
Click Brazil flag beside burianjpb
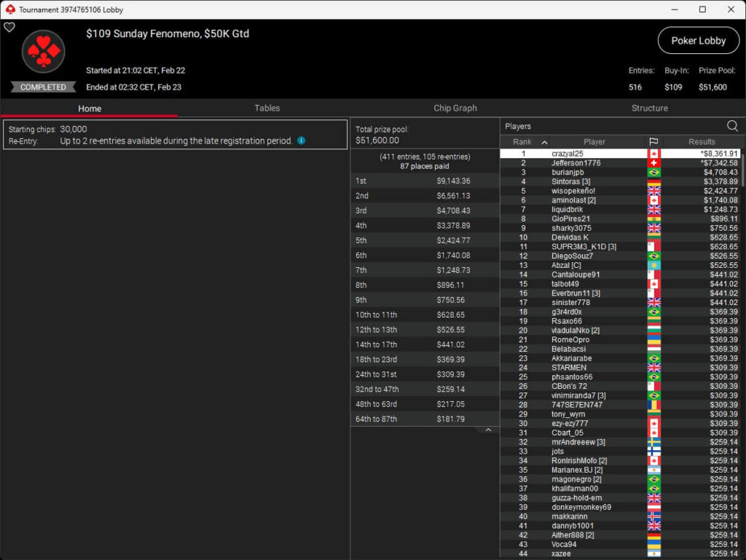(653, 173)
